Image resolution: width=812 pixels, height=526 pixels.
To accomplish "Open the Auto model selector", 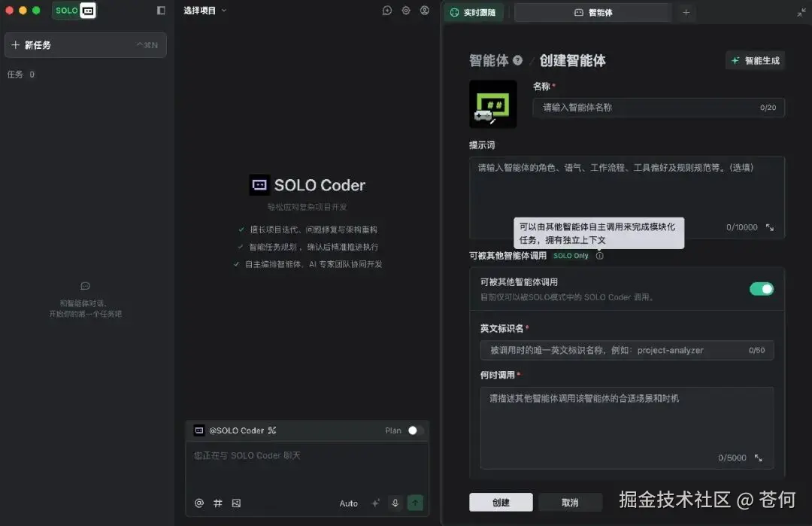I will click(x=348, y=503).
